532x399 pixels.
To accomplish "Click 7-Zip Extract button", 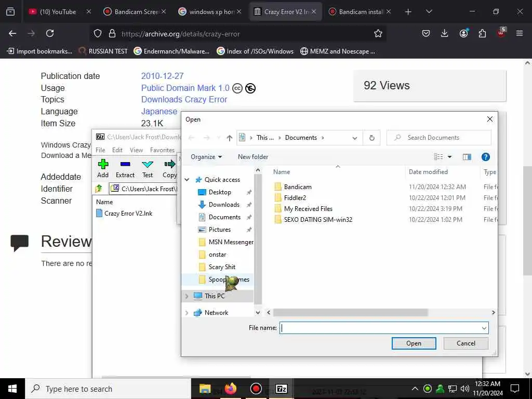I will pyautogui.click(x=125, y=169).
